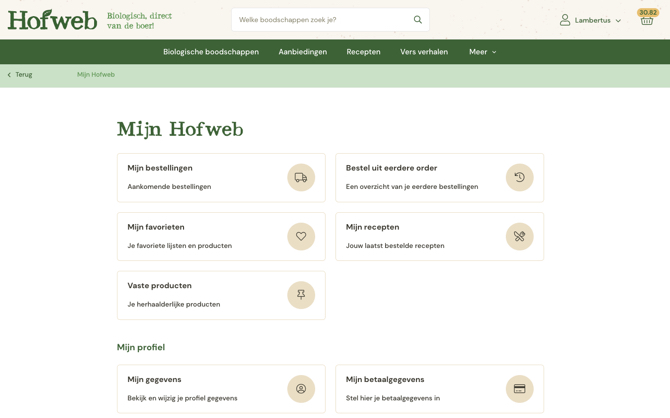Click the Terug back link
The height and width of the screenshot is (418, 670).
click(20, 75)
